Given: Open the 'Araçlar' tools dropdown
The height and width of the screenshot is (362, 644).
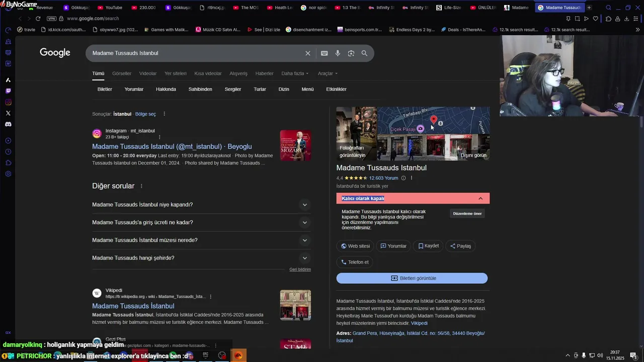Looking at the screenshot, I should [x=328, y=73].
